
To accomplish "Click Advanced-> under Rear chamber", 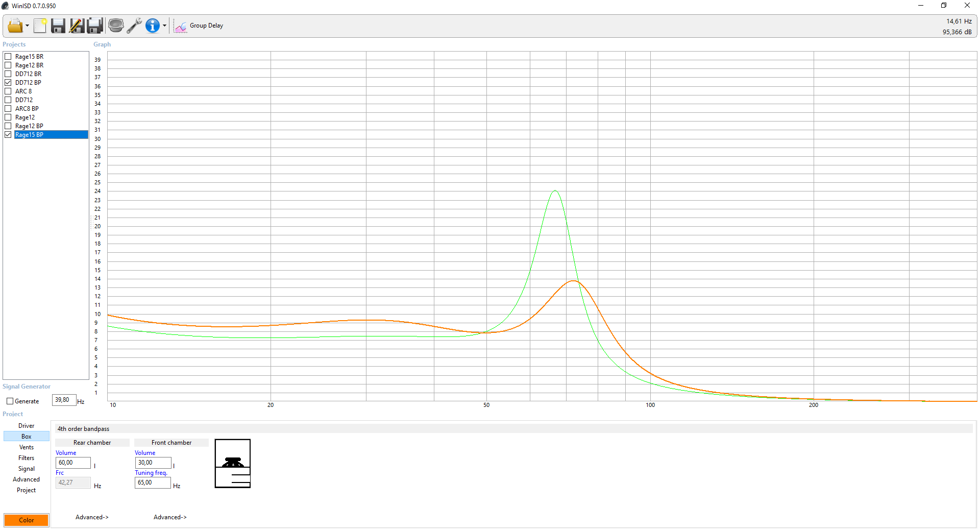I will tap(92, 517).
